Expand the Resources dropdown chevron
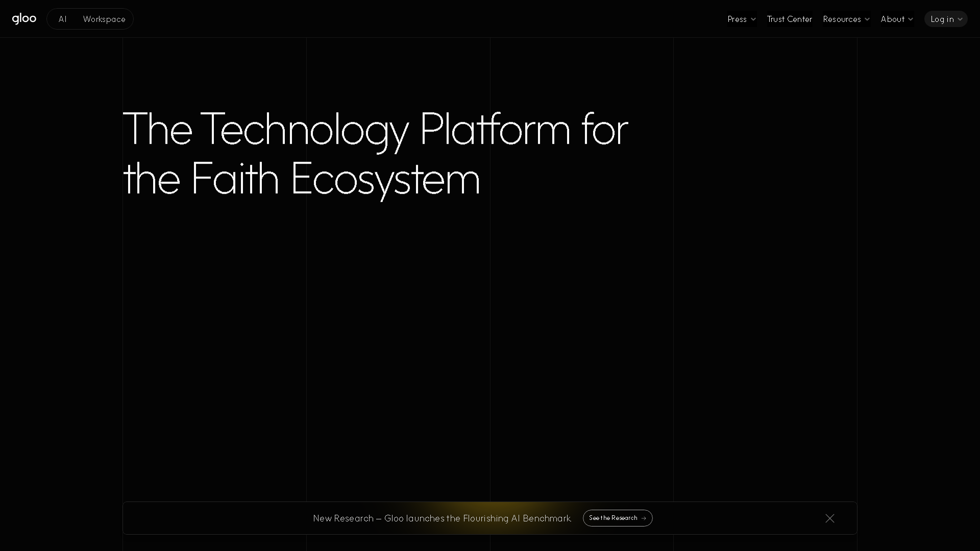Screen dimensions: 980x551 coord(867,19)
